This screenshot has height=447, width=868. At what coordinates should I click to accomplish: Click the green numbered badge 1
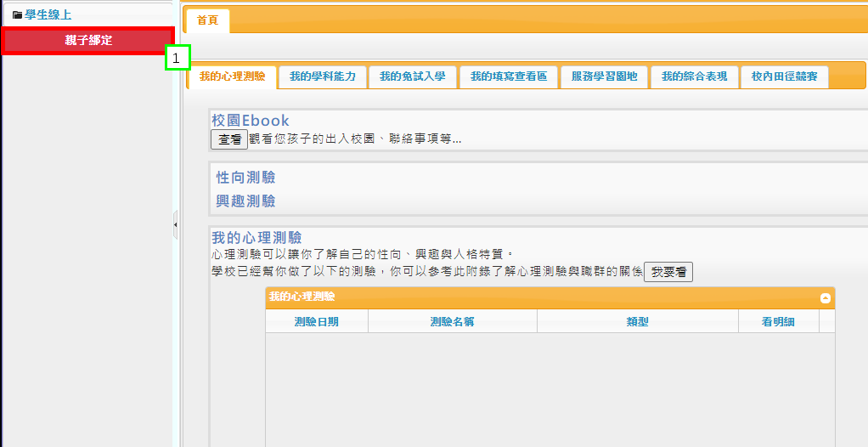click(x=177, y=58)
